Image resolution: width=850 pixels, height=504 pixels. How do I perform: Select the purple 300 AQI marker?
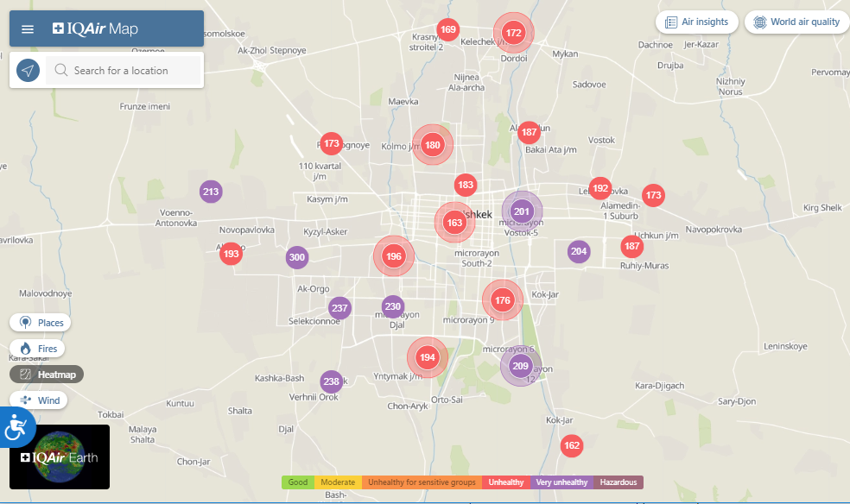click(297, 257)
